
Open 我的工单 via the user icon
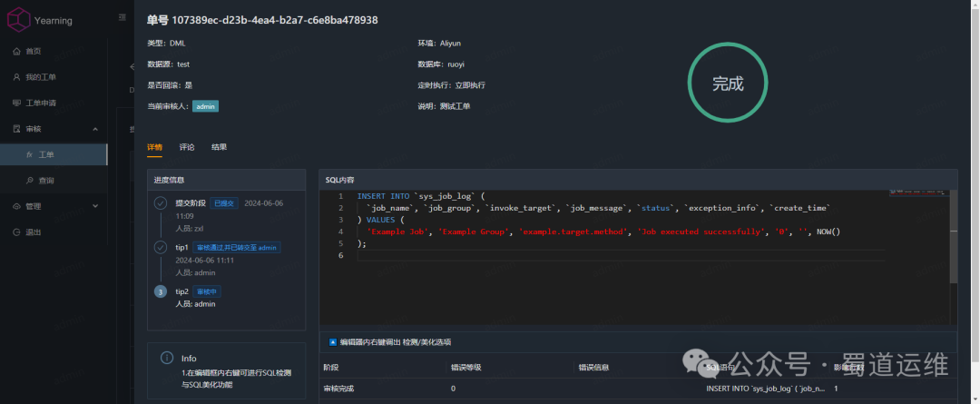tap(17, 77)
